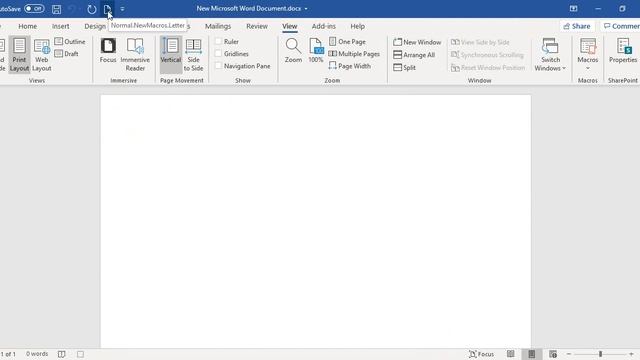Open Switch Windows dropdown

[550, 55]
